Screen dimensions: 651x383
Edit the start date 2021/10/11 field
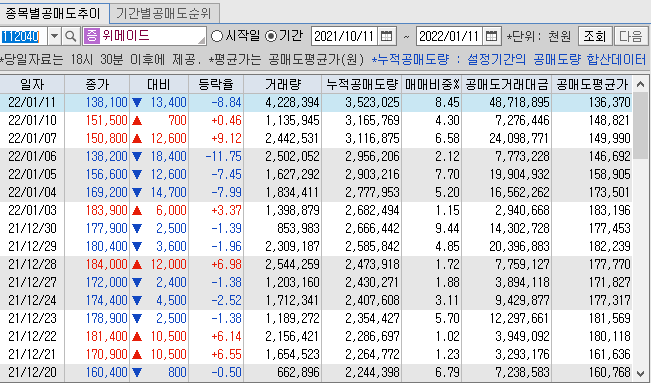(344, 37)
